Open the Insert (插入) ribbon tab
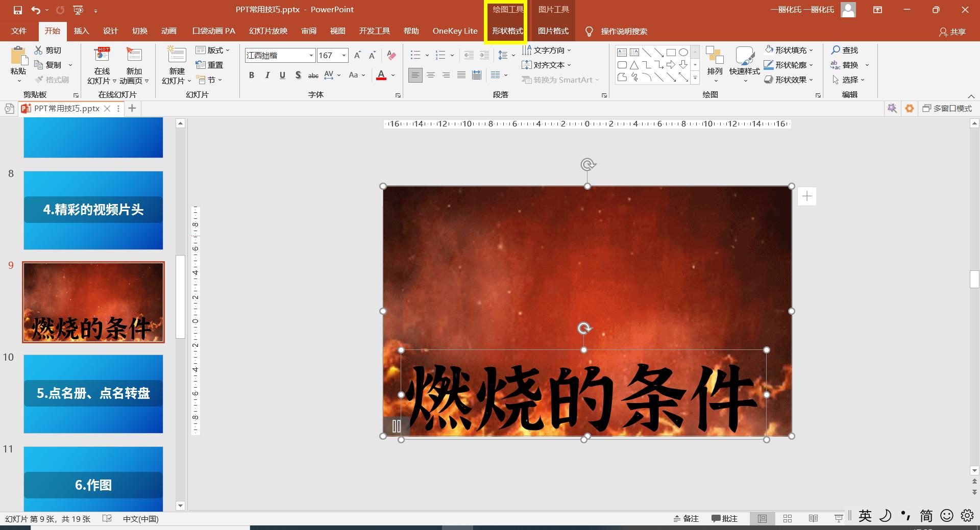Image resolution: width=980 pixels, height=530 pixels. [x=81, y=31]
